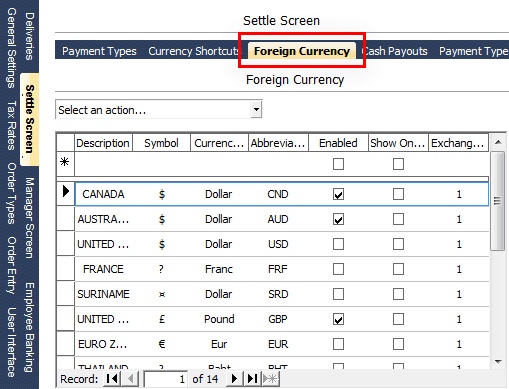Click the AUD abbreviation cell
Screen dimensions: 509x389
[278, 219]
